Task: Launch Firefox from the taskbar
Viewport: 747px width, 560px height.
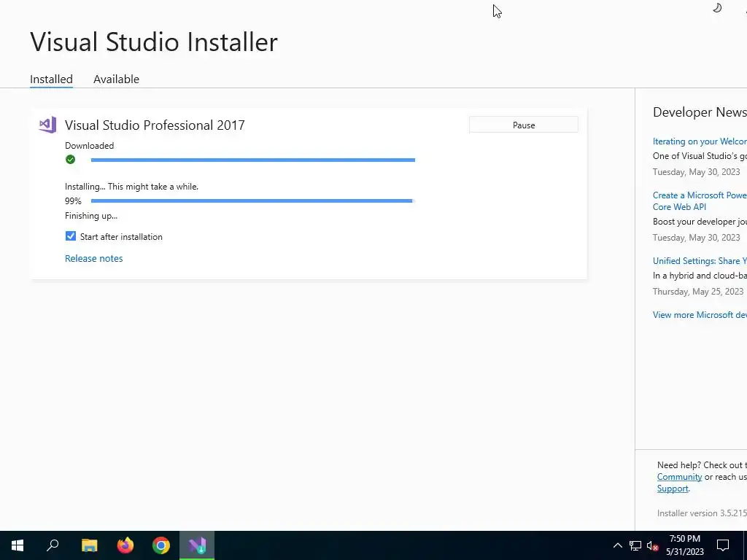Action: (125, 545)
